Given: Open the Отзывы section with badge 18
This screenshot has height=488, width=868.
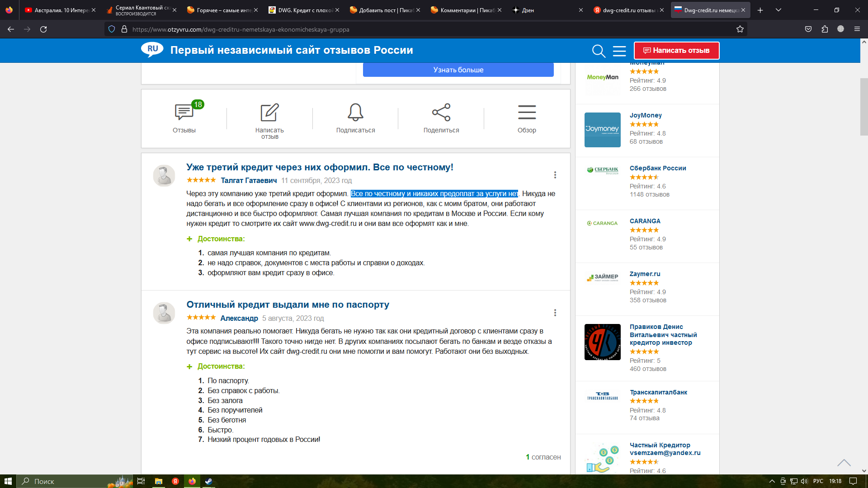Looking at the screenshot, I should tap(184, 117).
